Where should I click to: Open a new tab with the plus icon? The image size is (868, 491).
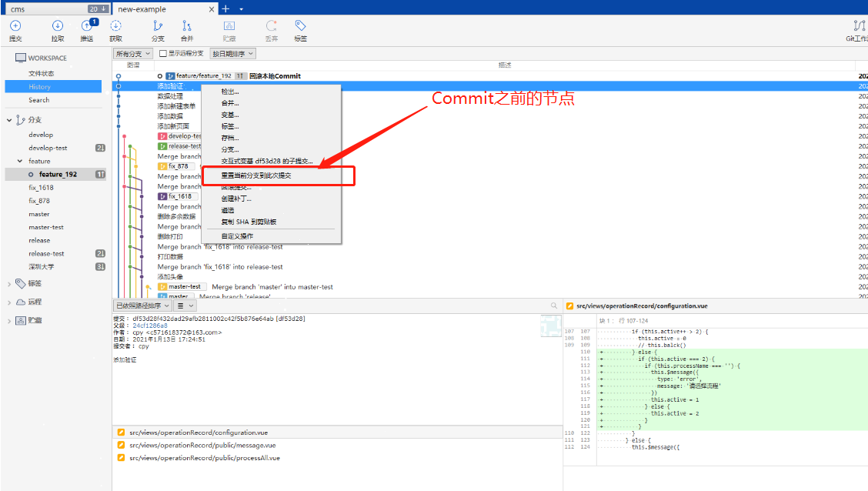click(x=225, y=8)
